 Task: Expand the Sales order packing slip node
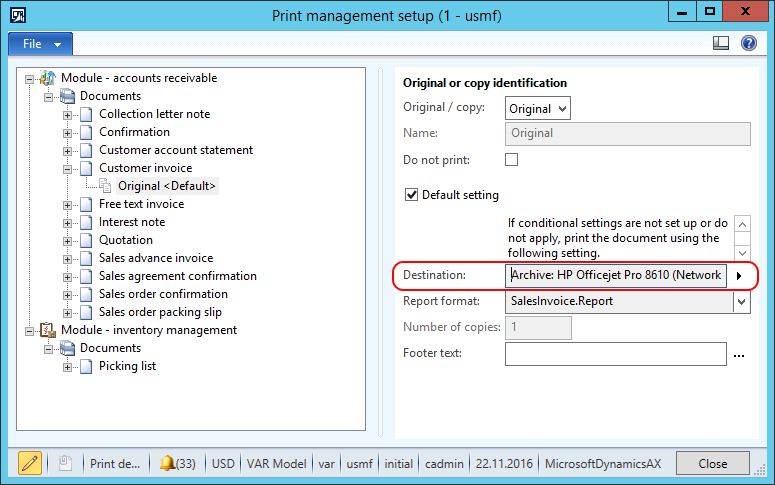point(68,313)
